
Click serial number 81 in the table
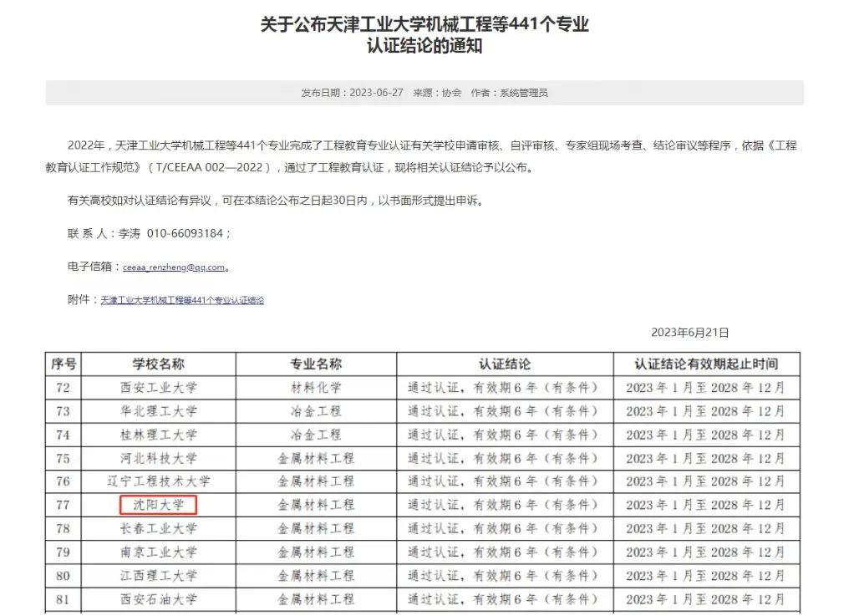coord(64,599)
